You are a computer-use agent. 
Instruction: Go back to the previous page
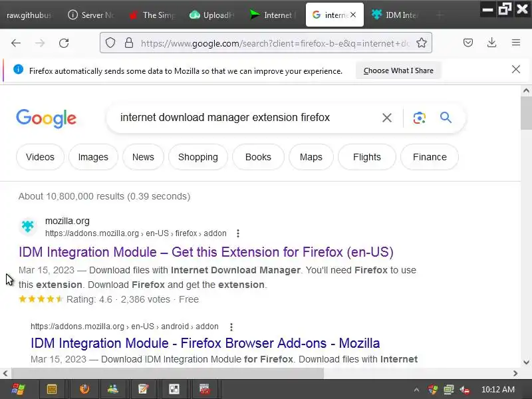(x=16, y=43)
